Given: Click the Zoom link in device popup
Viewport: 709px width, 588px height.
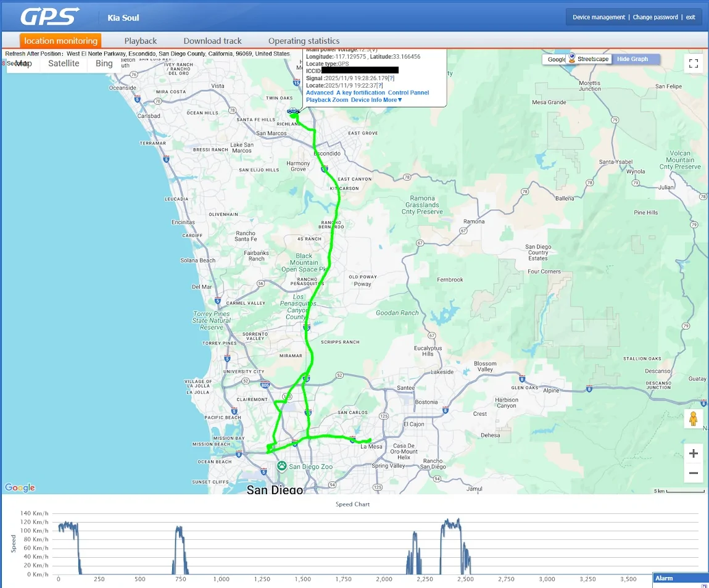Looking at the screenshot, I should (341, 100).
